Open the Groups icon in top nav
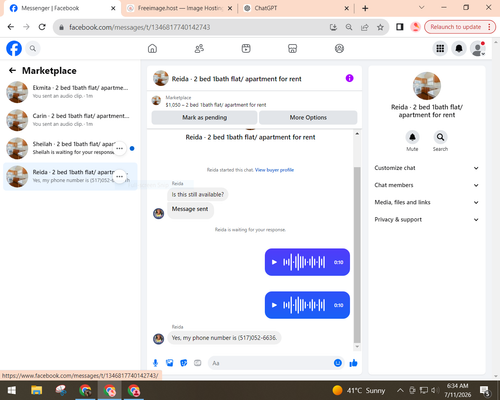 click(339, 49)
